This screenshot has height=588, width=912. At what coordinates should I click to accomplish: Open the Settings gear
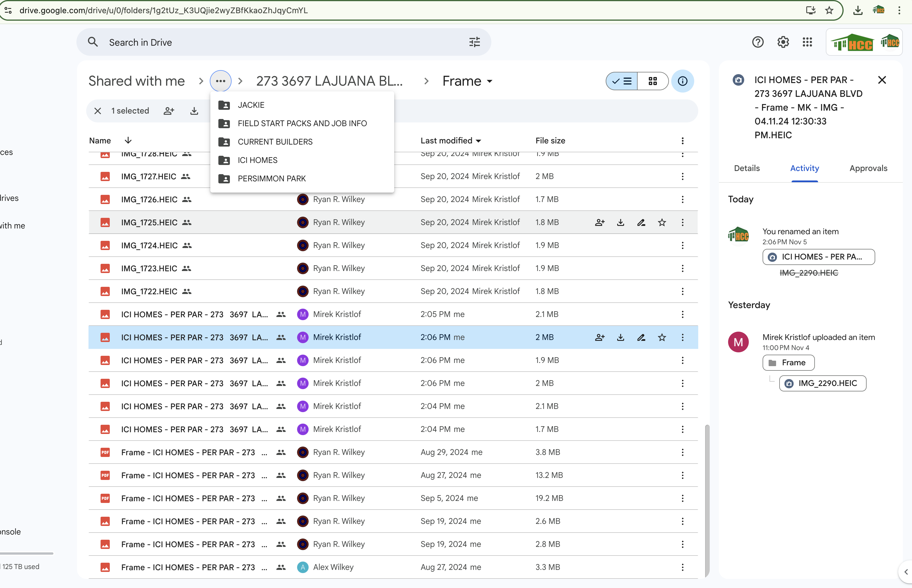(783, 42)
